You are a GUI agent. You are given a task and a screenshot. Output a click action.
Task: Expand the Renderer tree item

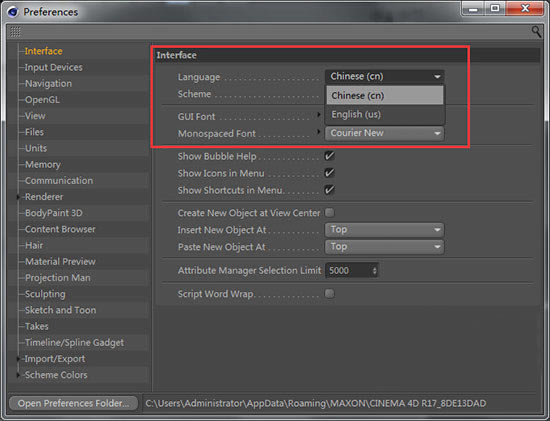18,197
